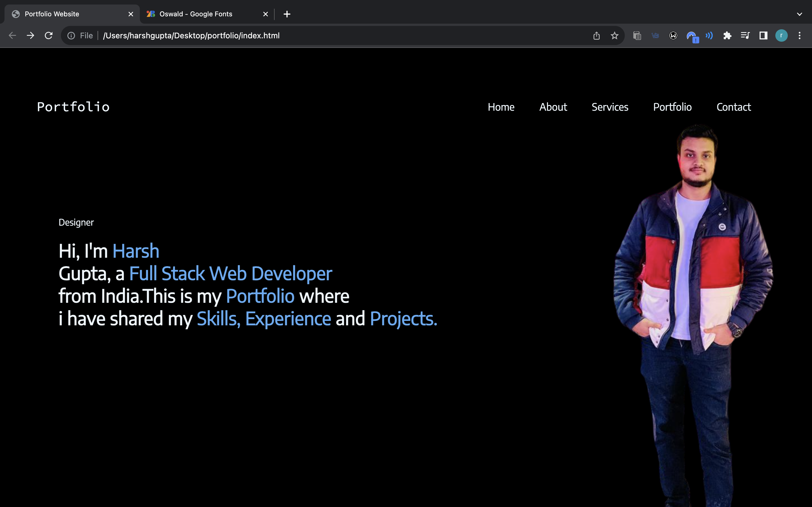
Task: Switch to Oswald - Google Fonts tab
Action: (x=196, y=14)
